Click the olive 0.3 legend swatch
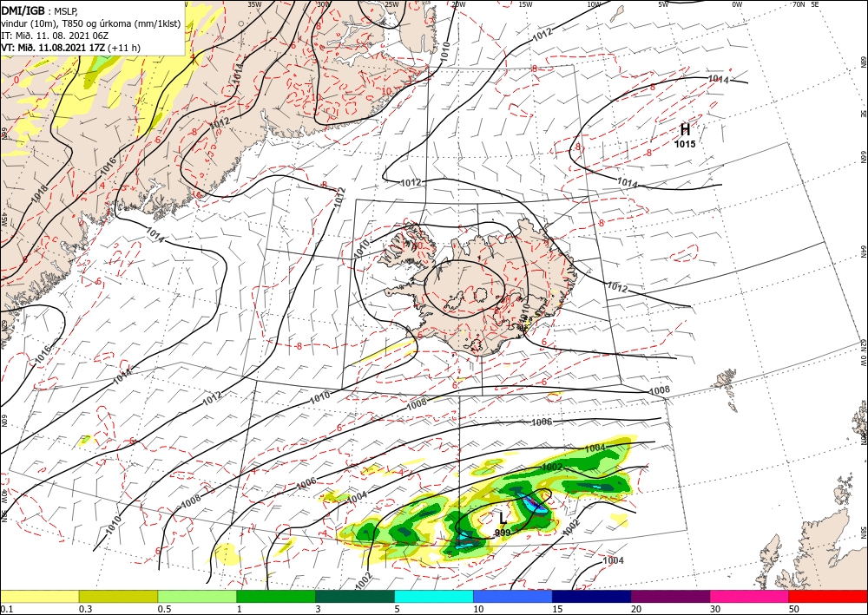Screen dimensions: 868x615 click(118, 596)
